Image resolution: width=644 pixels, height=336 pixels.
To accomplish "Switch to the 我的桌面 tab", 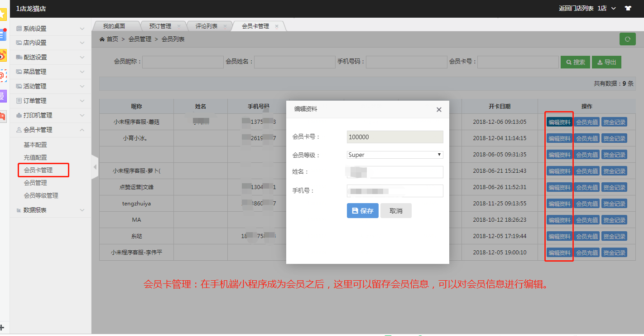I will click(x=114, y=26).
